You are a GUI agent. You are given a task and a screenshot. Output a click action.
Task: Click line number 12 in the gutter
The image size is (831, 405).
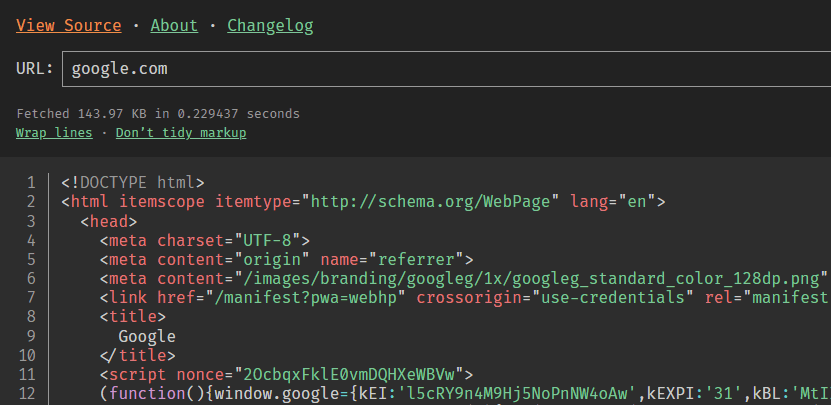pyautogui.click(x=26, y=394)
